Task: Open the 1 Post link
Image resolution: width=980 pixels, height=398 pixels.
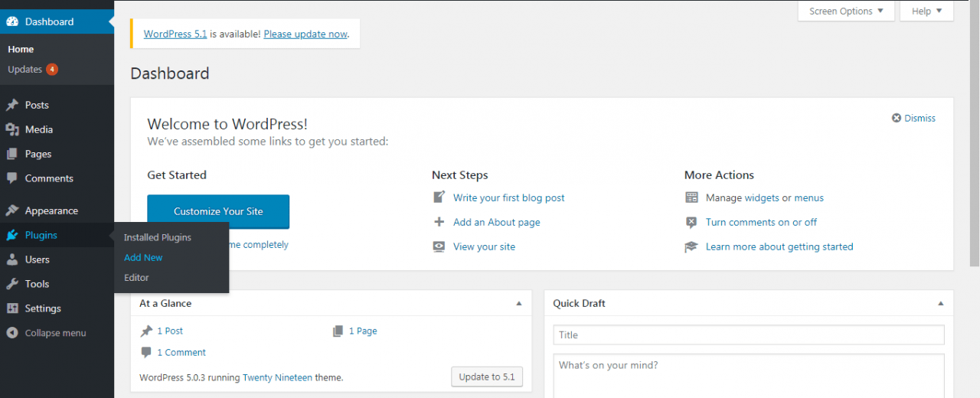Action: tap(170, 331)
